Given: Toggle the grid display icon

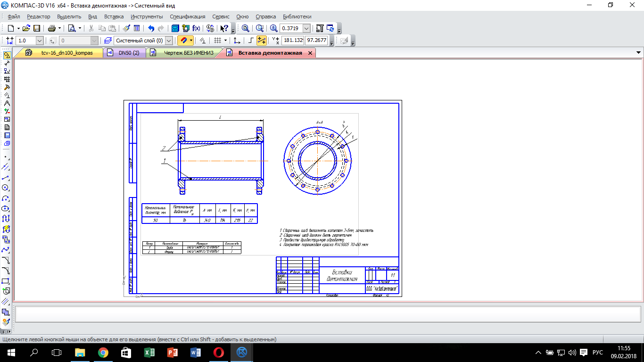Looking at the screenshot, I should 217,41.
